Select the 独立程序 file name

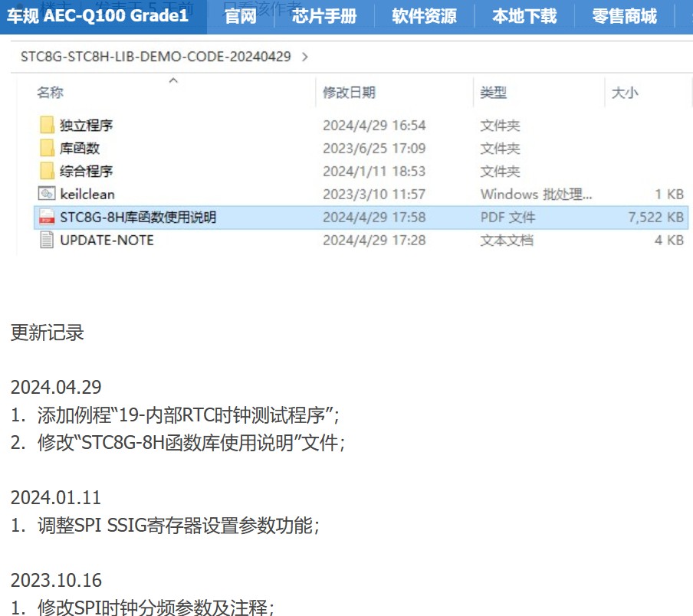pos(86,126)
